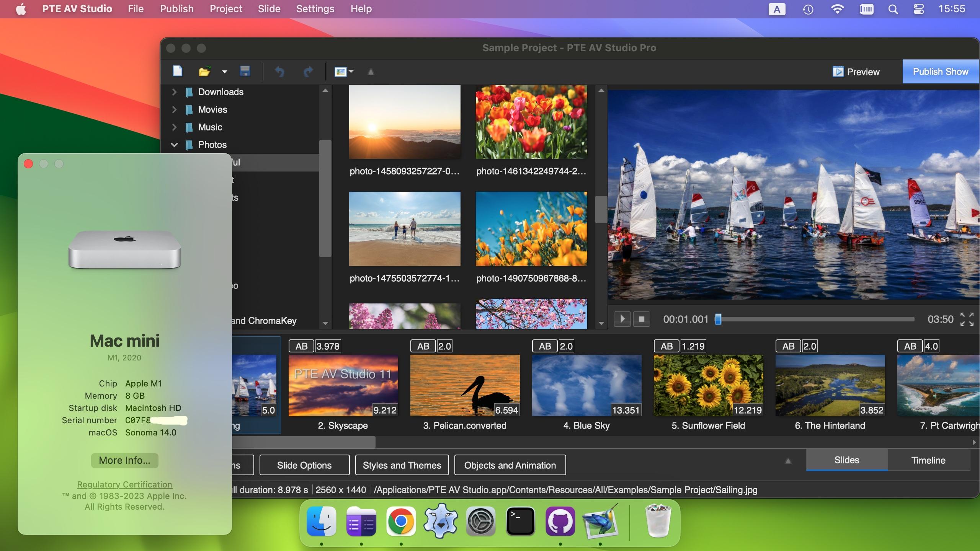The height and width of the screenshot is (551, 980).
Task: Click the file browser scroll down arrow
Action: click(601, 323)
